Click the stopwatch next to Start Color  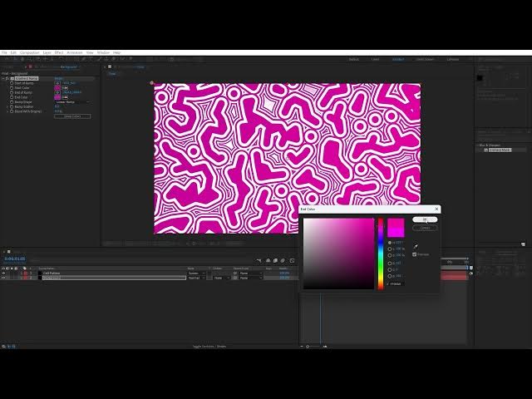[x=12, y=88]
